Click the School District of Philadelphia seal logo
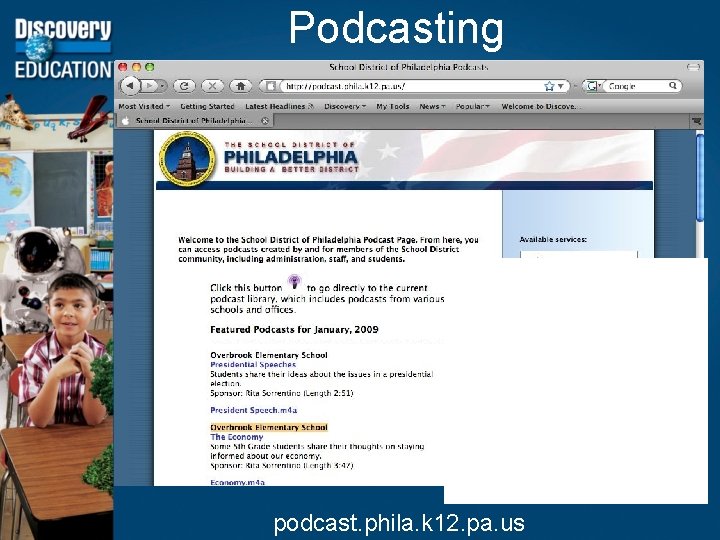Screen dimensions: 720x540 187,159
